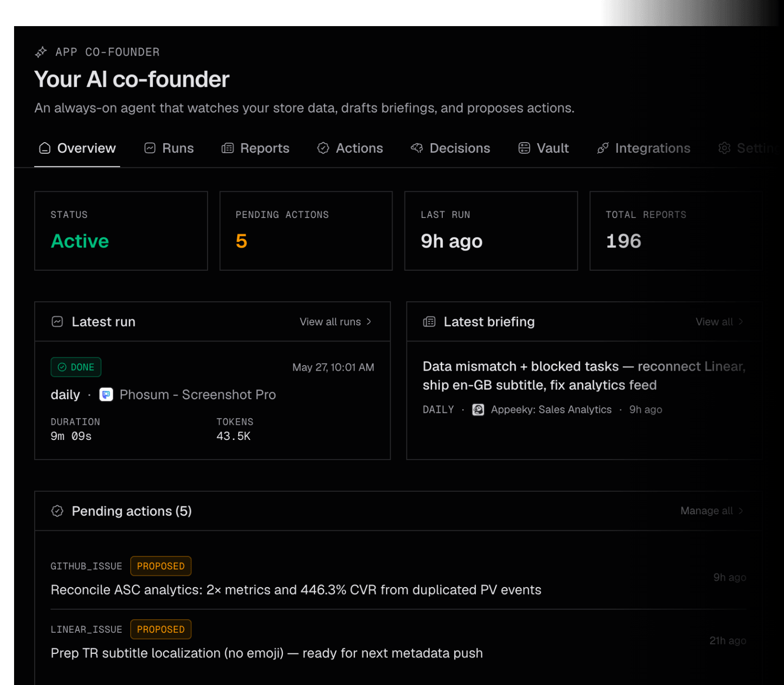Viewport: 784px width, 685px height.
Task: Click the daily run type label
Action: coord(65,395)
